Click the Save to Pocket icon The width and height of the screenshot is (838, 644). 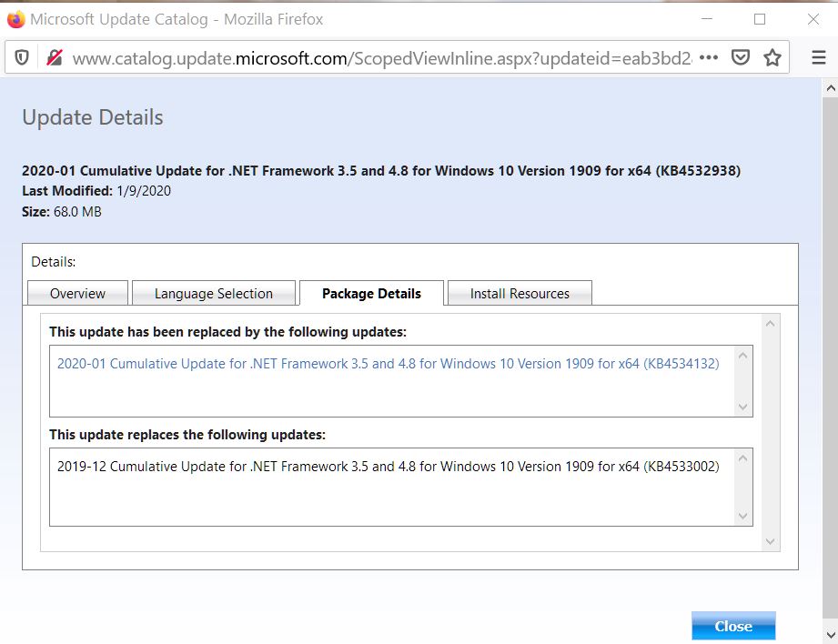(x=741, y=57)
